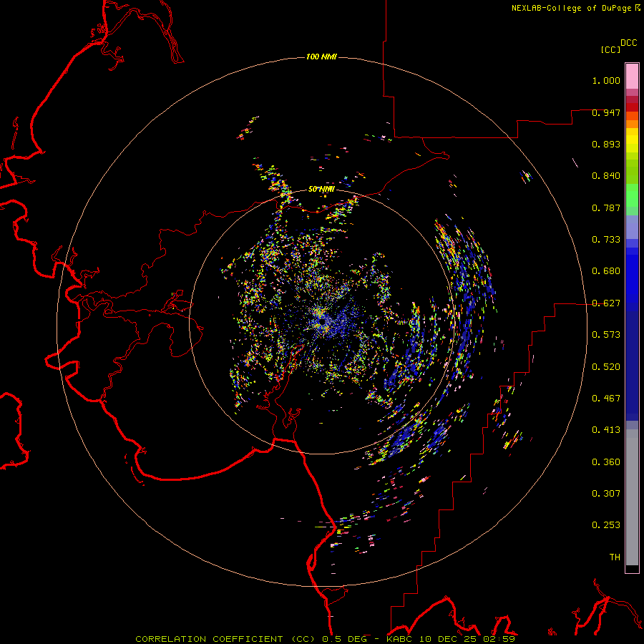Click the 0.947 legend value
Image resolution: width=644 pixels, height=644 pixels.
point(606,112)
